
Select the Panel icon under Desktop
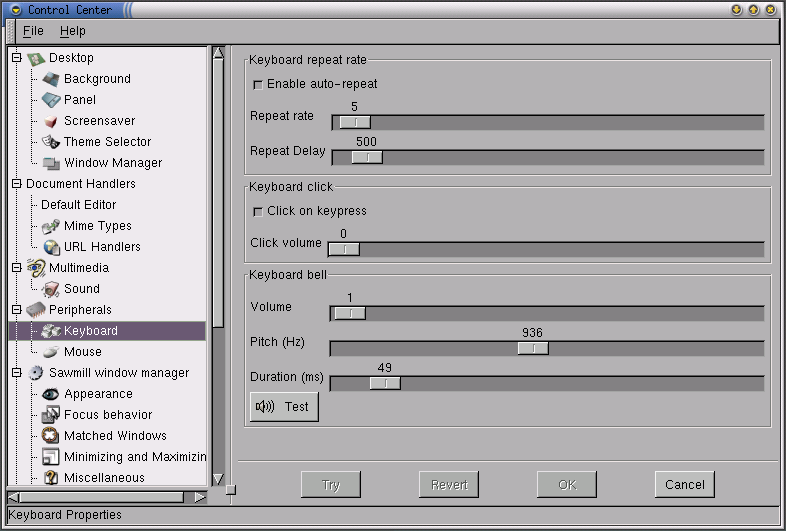point(51,100)
